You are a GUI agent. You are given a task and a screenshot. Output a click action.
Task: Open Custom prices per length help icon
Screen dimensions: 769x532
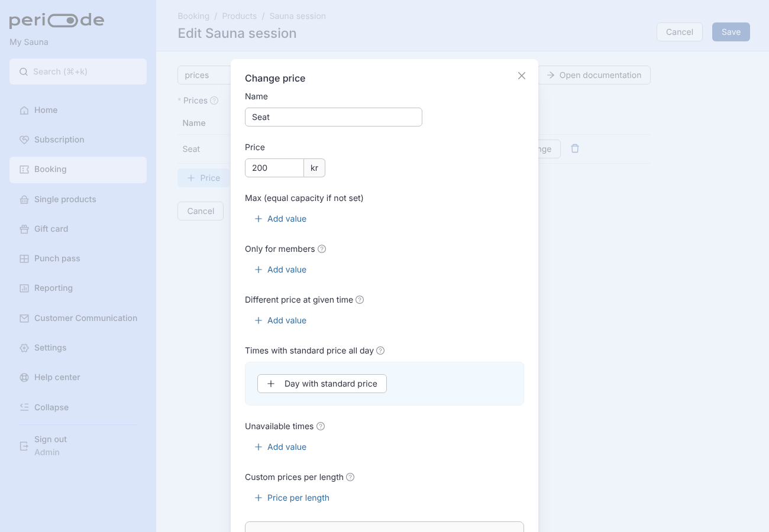350,477
